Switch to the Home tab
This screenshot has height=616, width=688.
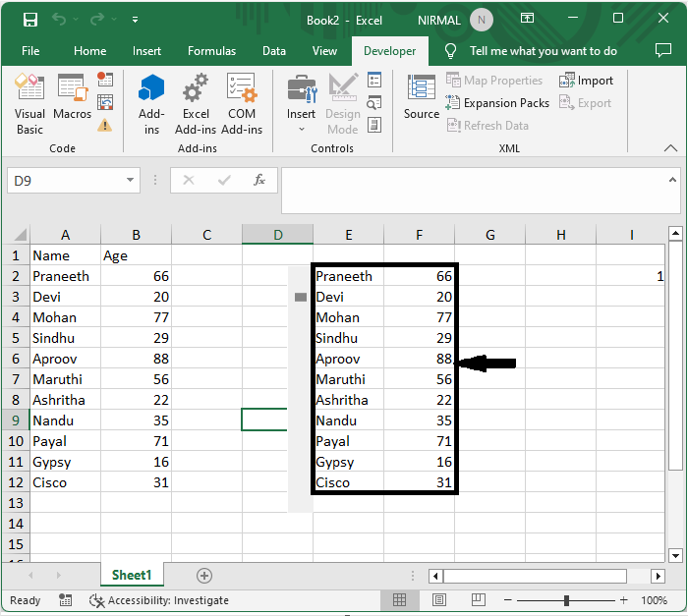point(90,51)
